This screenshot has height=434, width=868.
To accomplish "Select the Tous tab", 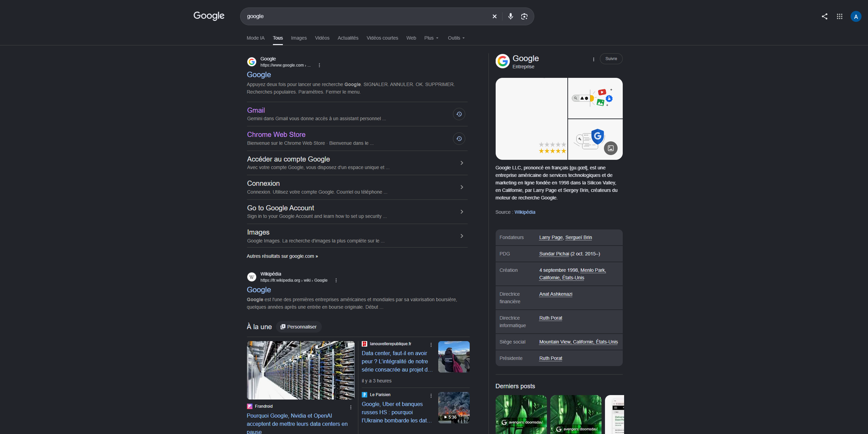I will coord(278,38).
